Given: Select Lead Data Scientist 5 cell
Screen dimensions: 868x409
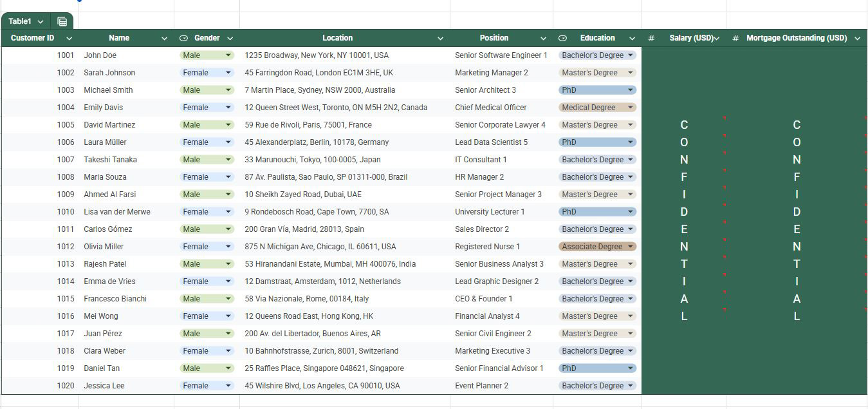Looking at the screenshot, I should [501, 142].
